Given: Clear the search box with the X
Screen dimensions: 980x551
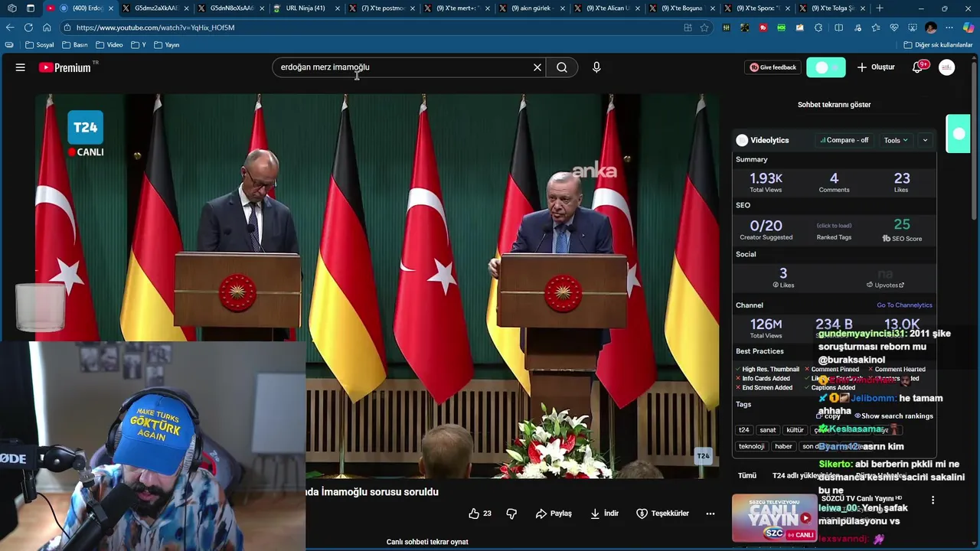Looking at the screenshot, I should pyautogui.click(x=537, y=67).
